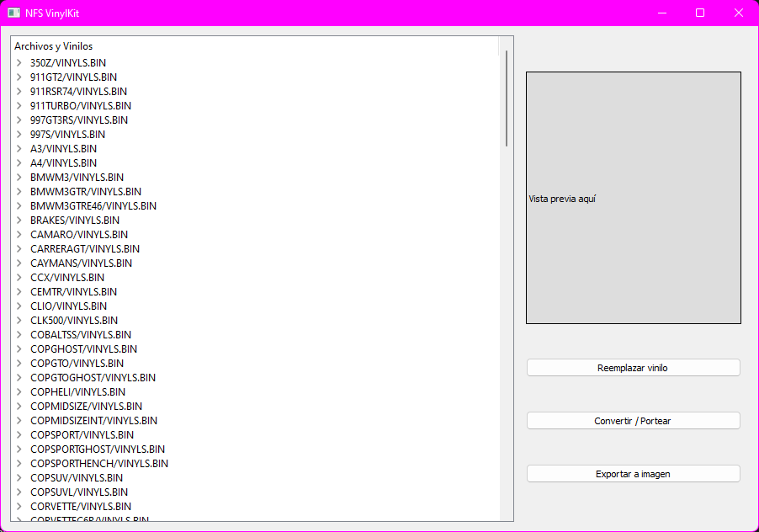The width and height of the screenshot is (759, 532).
Task: Expand the CAMARO/VINYLS.BIN node
Action: [19, 234]
